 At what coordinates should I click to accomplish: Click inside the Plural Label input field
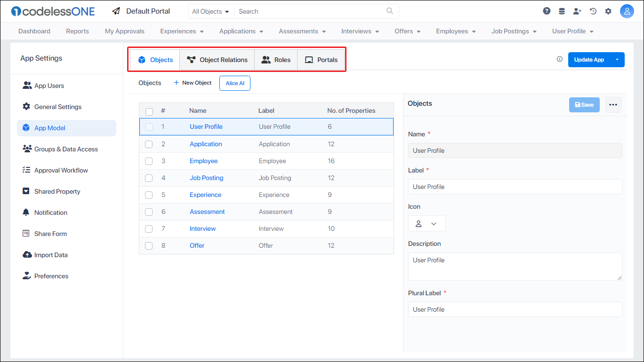(x=515, y=309)
